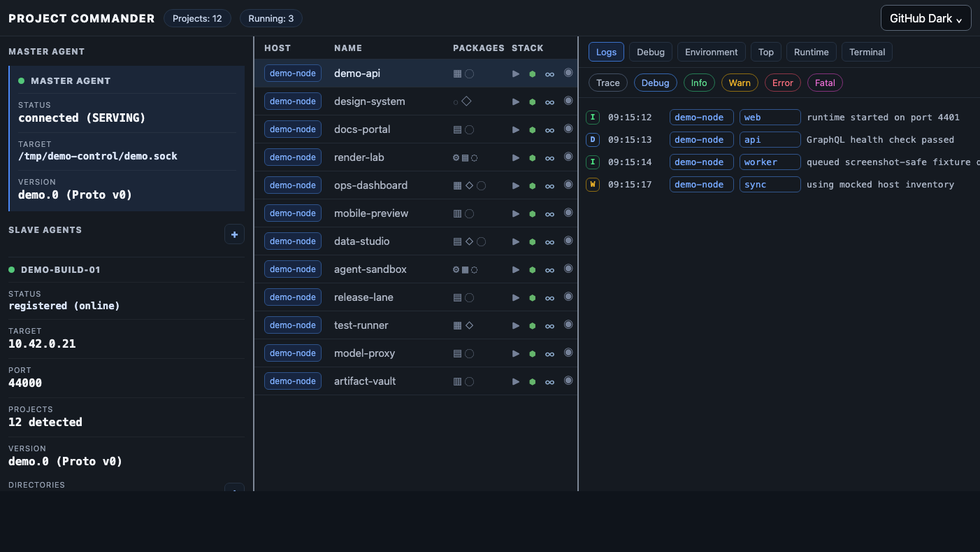The width and height of the screenshot is (980, 552).
Task: Toggle the Warn log level filter
Action: [740, 83]
